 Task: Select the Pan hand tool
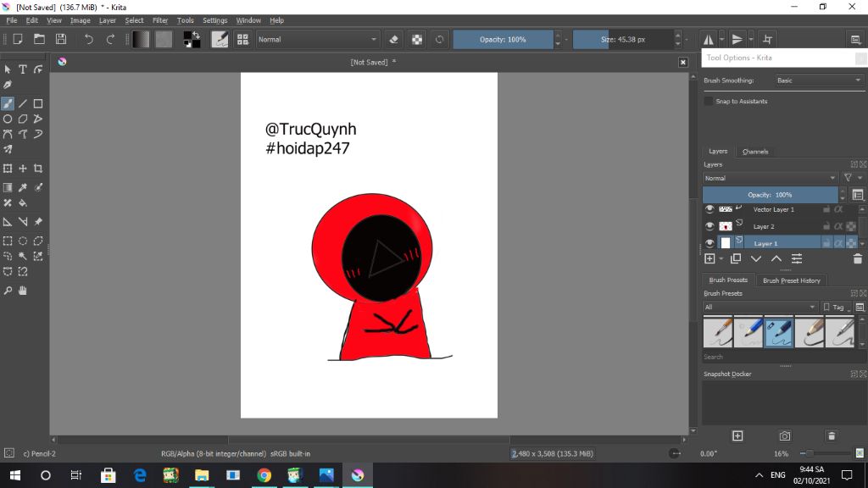pos(23,291)
